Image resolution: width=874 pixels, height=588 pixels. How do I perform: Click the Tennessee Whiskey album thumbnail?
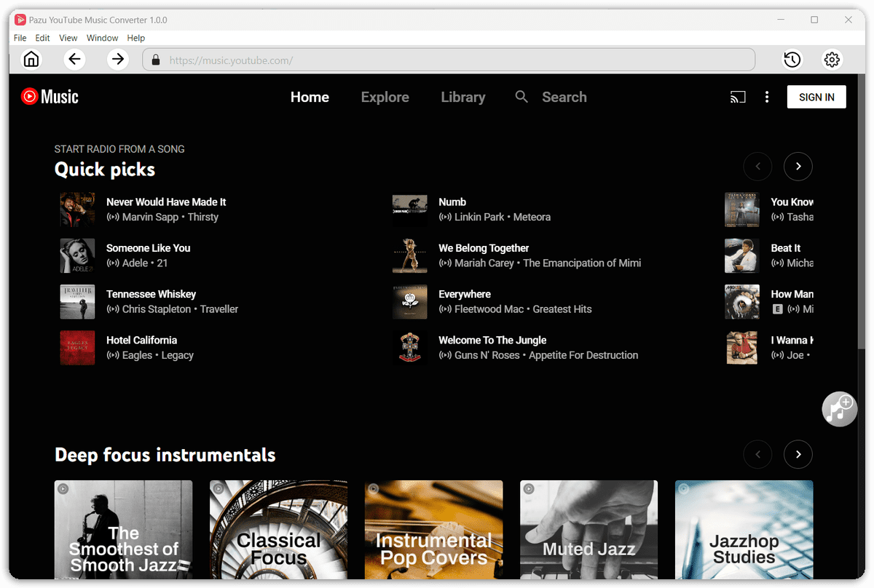pos(78,301)
